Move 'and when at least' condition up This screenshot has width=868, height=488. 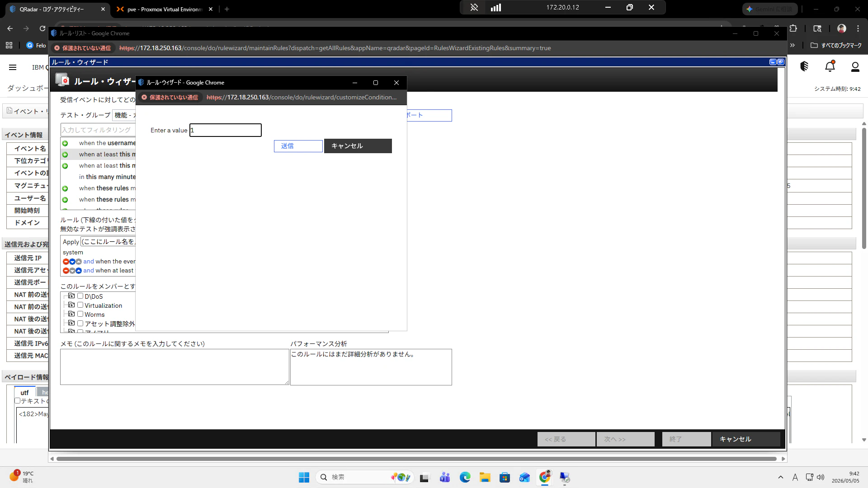(x=79, y=271)
